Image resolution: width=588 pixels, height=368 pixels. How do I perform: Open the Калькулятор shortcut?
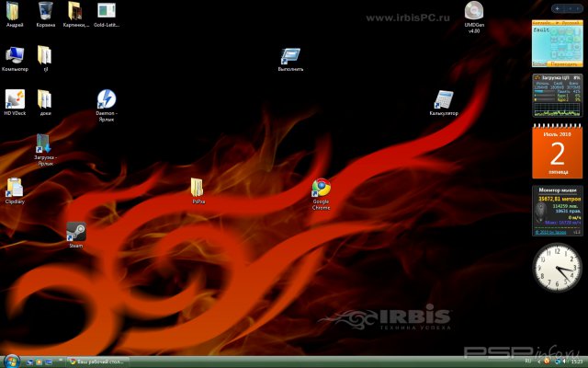(443, 99)
